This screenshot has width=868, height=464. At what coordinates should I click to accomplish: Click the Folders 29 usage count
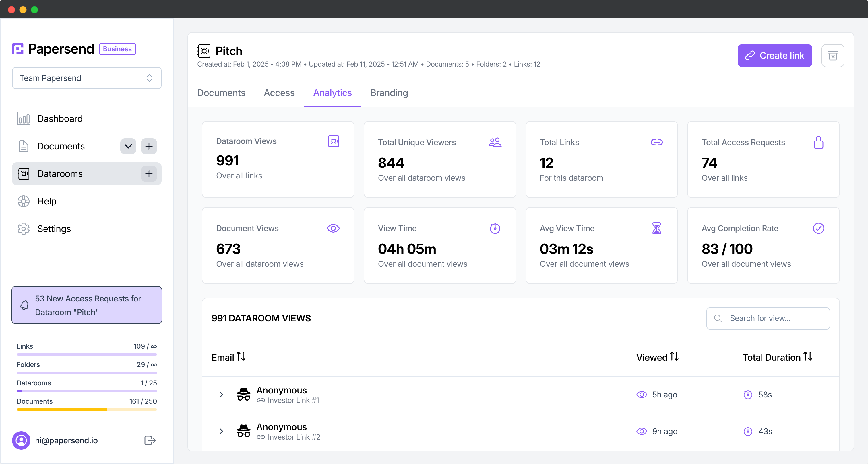click(x=147, y=365)
